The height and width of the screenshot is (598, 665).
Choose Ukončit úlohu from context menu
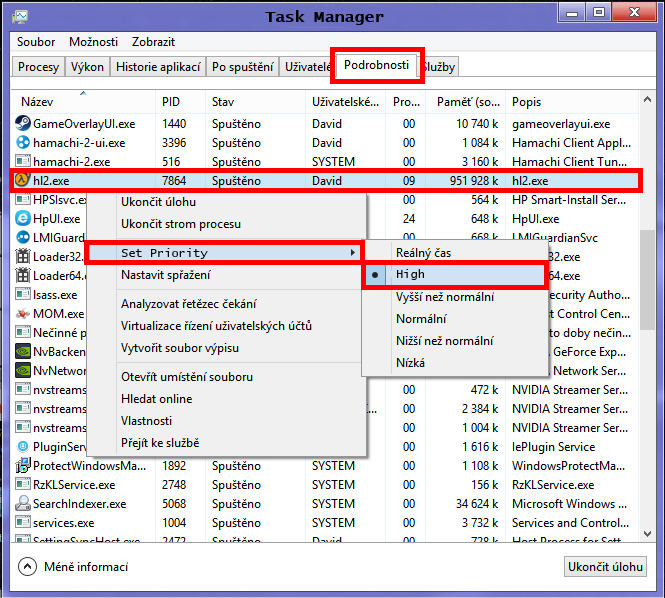coord(226,202)
